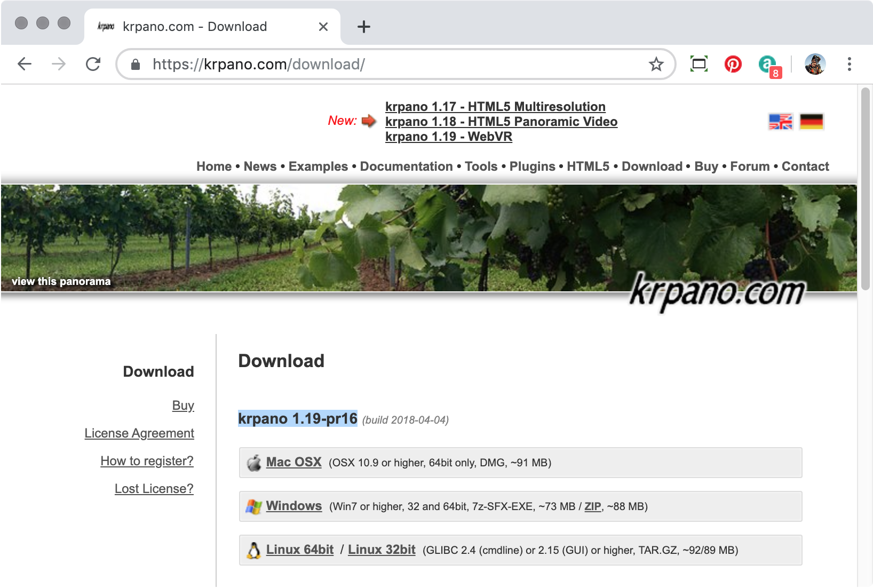Click the Download sidebar heading
This screenshot has width=873, height=588.
pos(158,371)
